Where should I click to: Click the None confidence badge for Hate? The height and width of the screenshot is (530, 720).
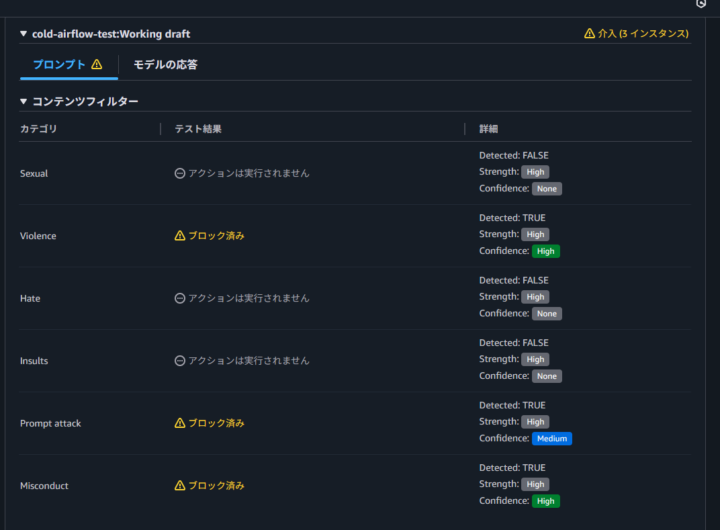coord(546,314)
